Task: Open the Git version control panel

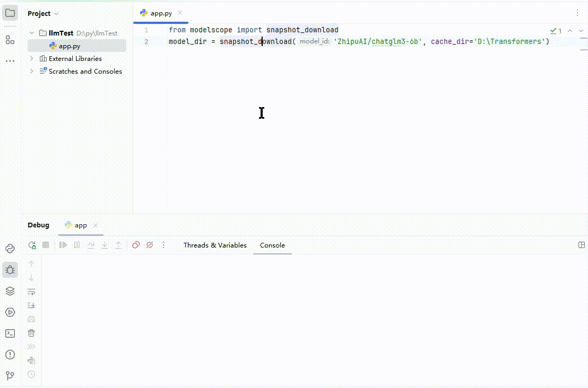Action: coord(10,376)
